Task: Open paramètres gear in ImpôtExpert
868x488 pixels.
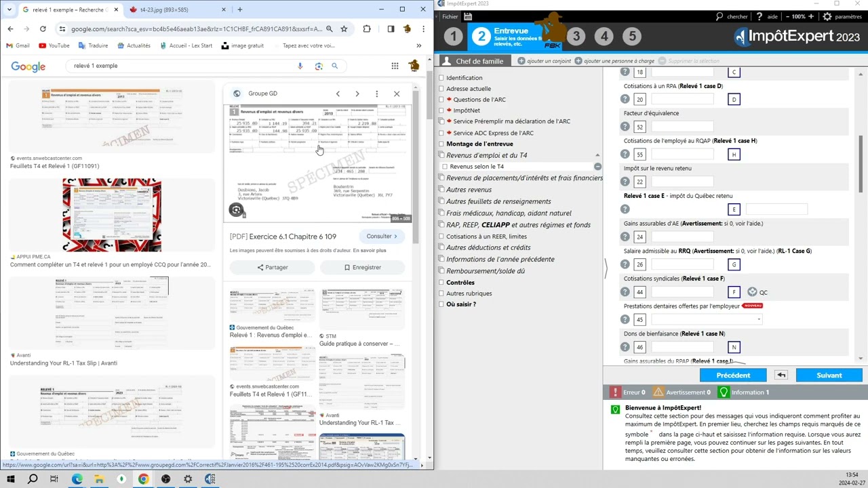Action: [842, 16]
